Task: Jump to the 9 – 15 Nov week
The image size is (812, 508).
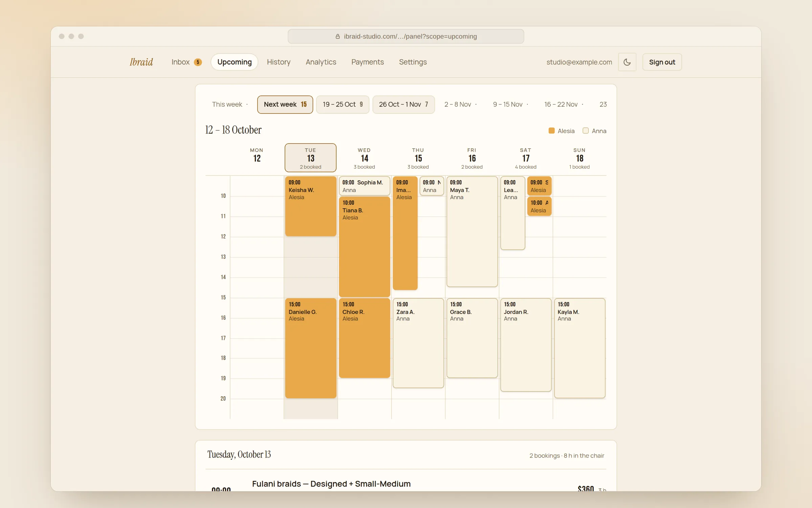Action: [x=511, y=104]
